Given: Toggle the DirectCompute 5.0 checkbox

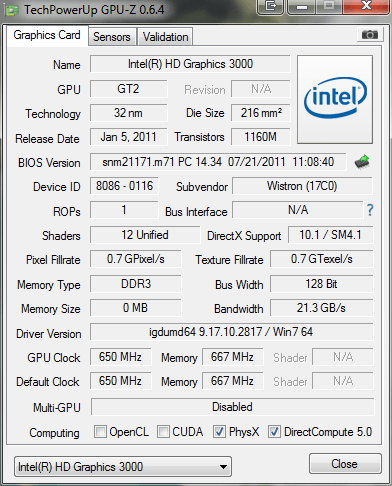Looking at the screenshot, I should coord(274,431).
